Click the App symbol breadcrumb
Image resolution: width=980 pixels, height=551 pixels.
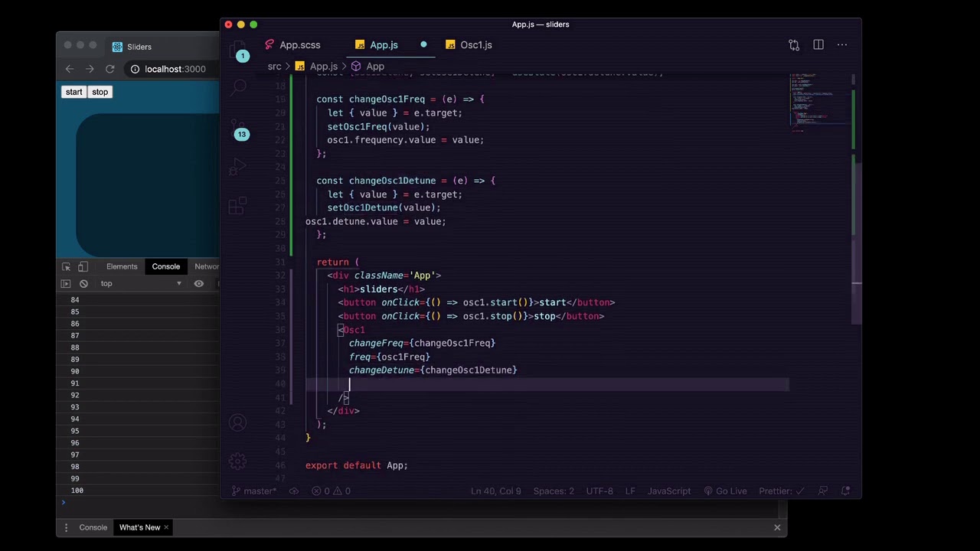pyautogui.click(x=367, y=67)
